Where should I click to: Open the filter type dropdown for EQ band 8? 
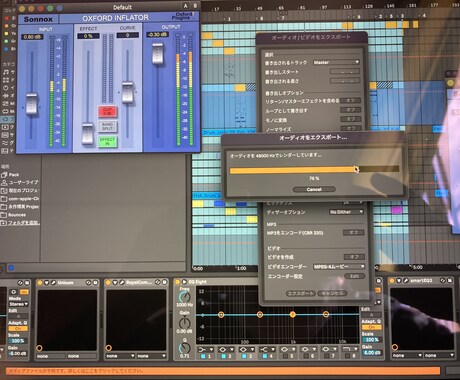pyautogui.click(x=349, y=349)
